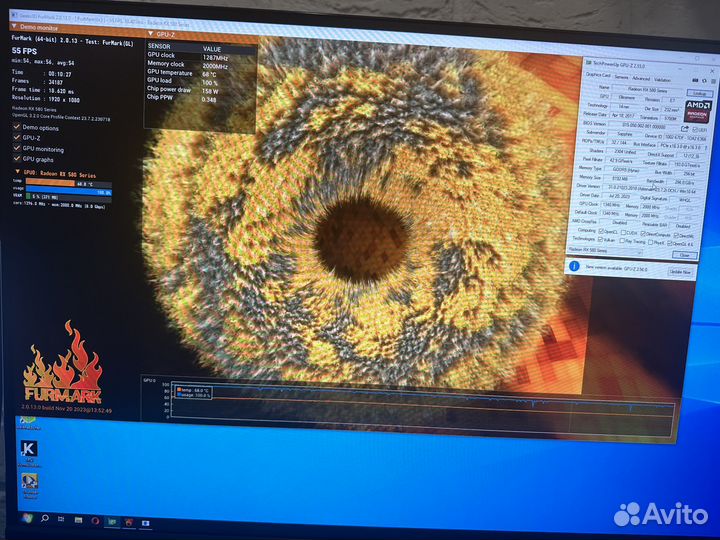Toggle the DirectCompute checkbox in GPU-Z
This screenshot has height=540, width=720.
(643, 234)
